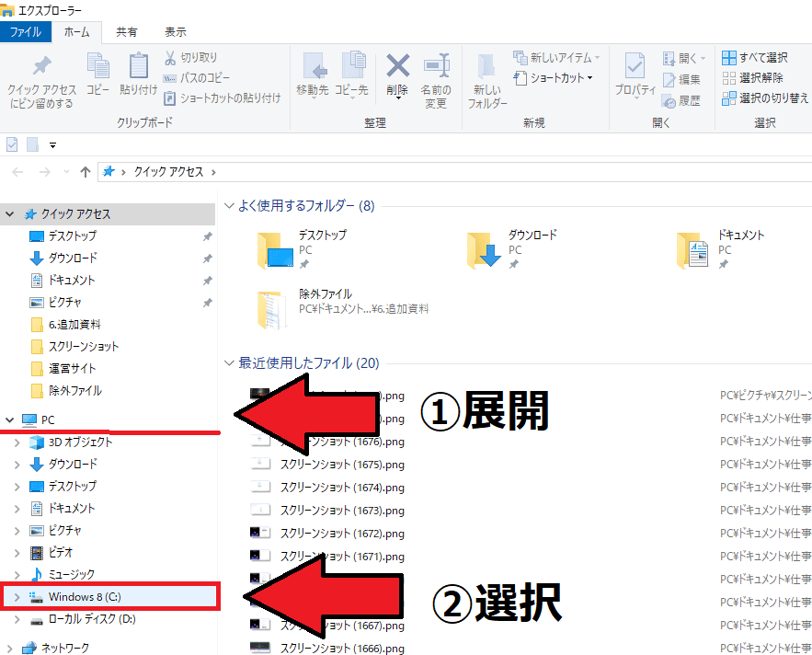Open the File tab
The width and height of the screenshot is (812, 655).
coord(25,31)
